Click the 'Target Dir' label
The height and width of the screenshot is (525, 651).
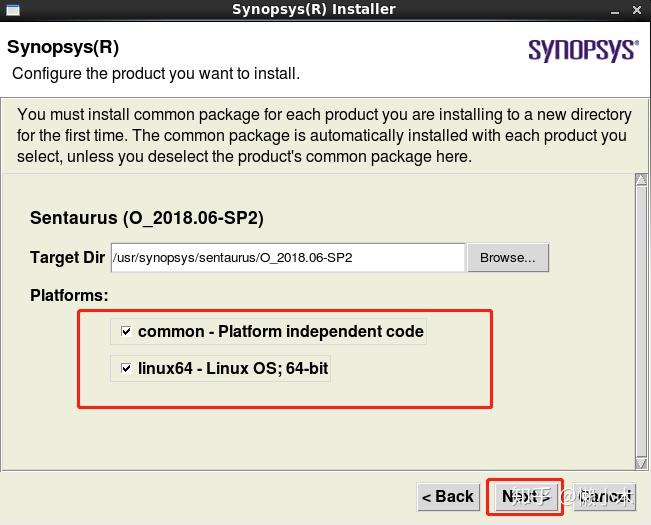pyautogui.click(x=67, y=257)
